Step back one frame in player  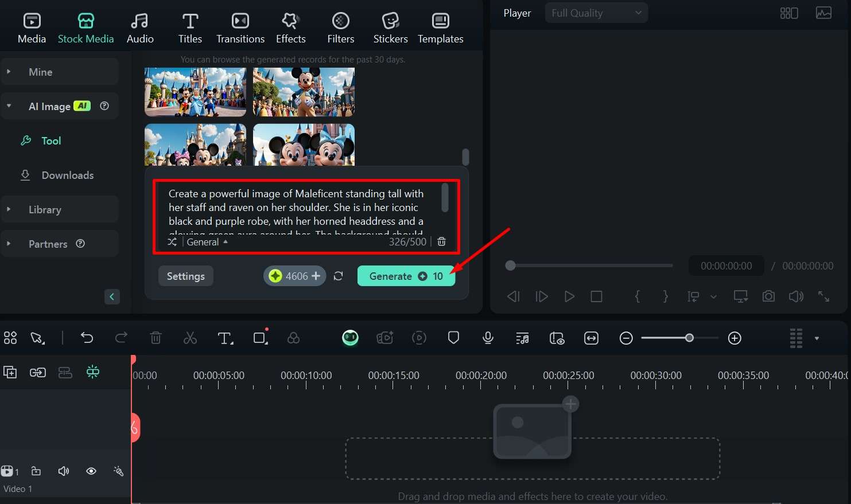tap(513, 296)
